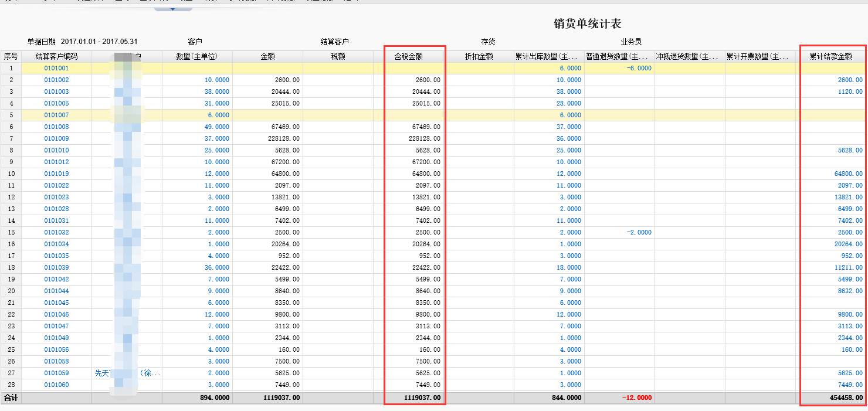Open customer code 0101039 link
This screenshot has width=868, height=411.
point(56,267)
